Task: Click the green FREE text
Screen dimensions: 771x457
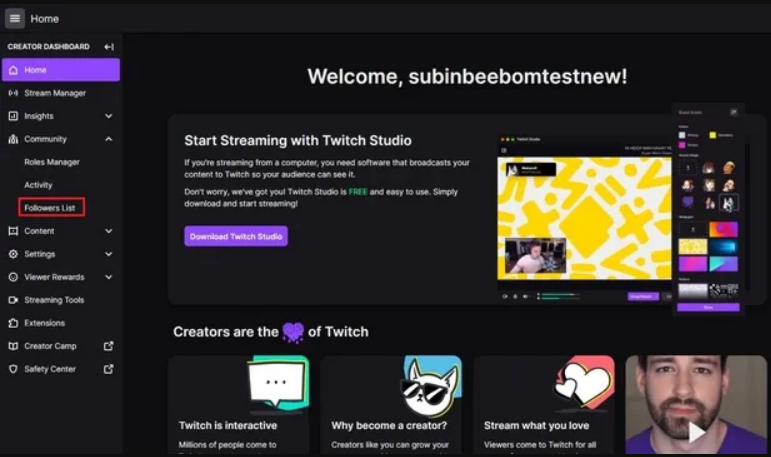Action: tap(358, 192)
